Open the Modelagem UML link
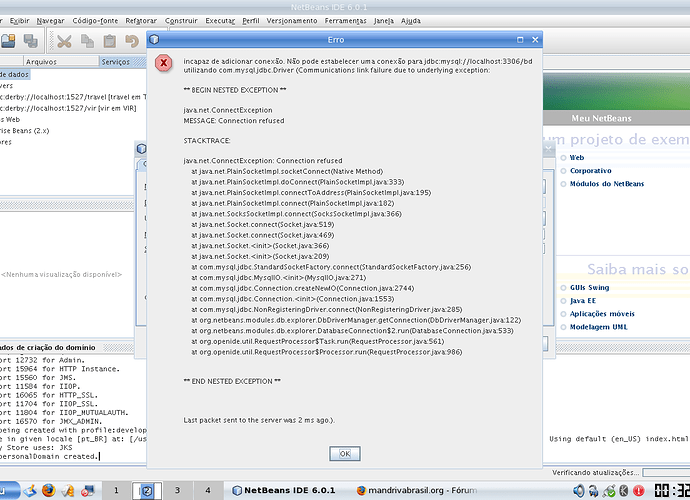This screenshot has width=690, height=500. (x=598, y=327)
